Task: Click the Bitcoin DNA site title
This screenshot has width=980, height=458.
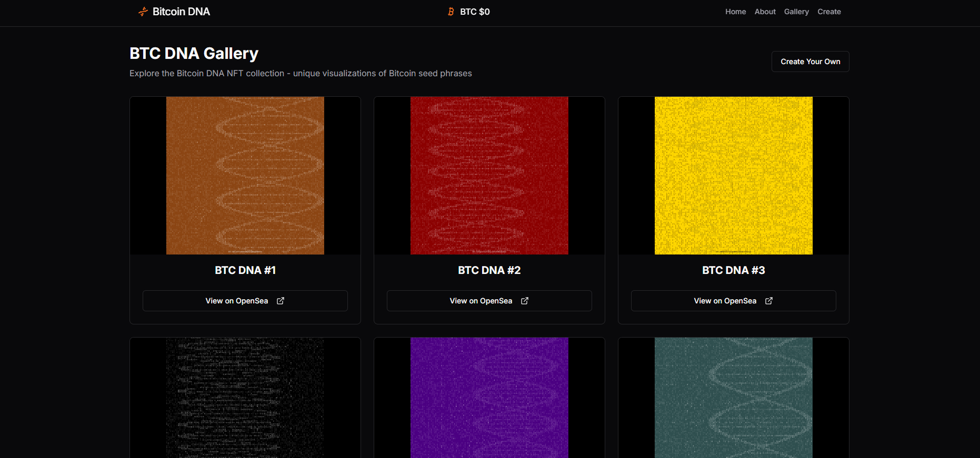Action: coord(181,12)
